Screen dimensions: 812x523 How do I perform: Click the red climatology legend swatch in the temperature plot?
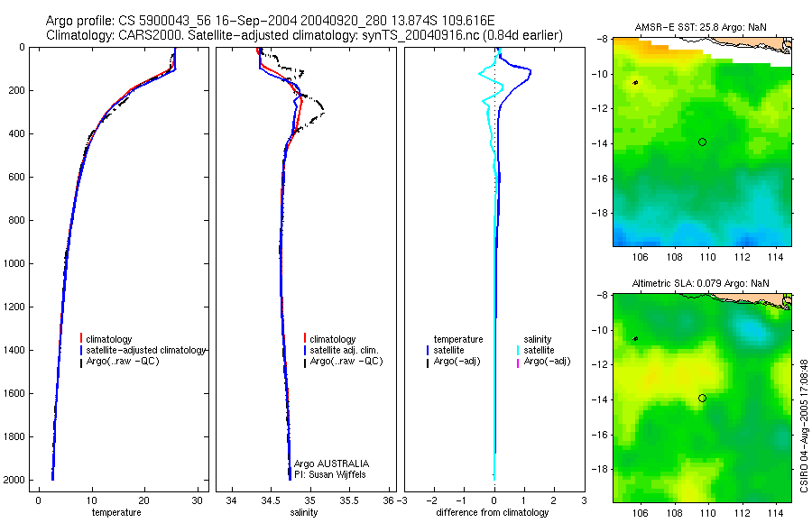coord(81,339)
